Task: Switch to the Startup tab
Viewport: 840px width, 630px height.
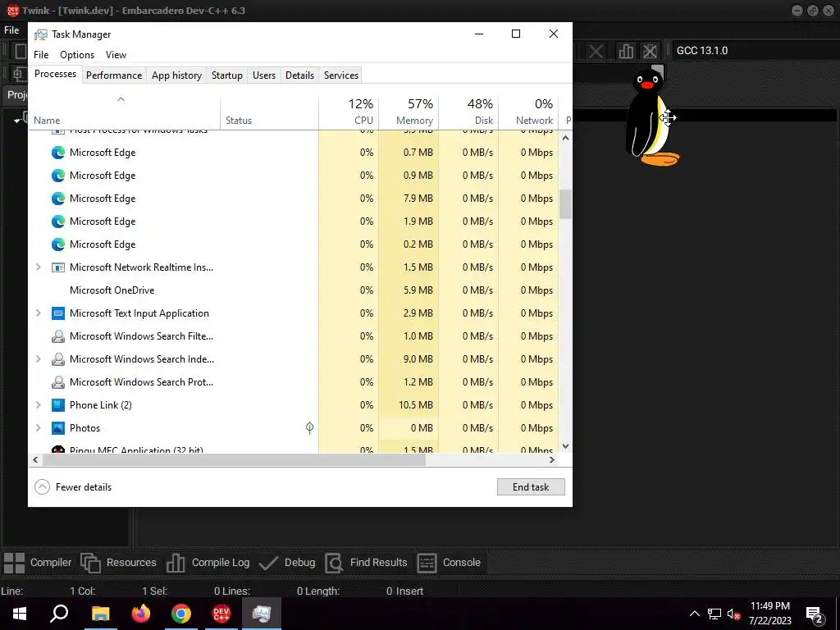Action: point(227,75)
